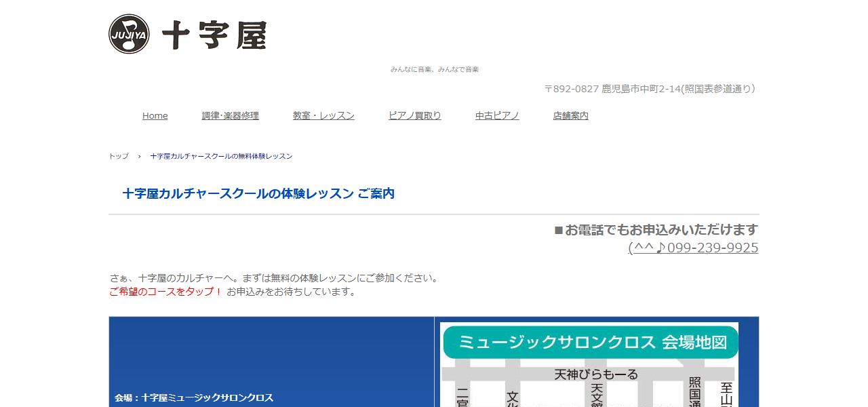Open the ピアノ買取り menu item
This screenshot has width=868, height=407.
415,116
